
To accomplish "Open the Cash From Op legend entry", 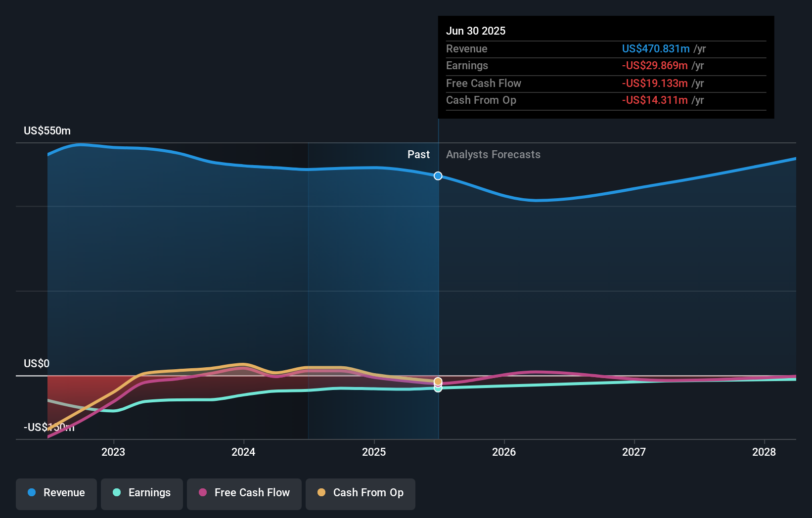I will 360,494.
